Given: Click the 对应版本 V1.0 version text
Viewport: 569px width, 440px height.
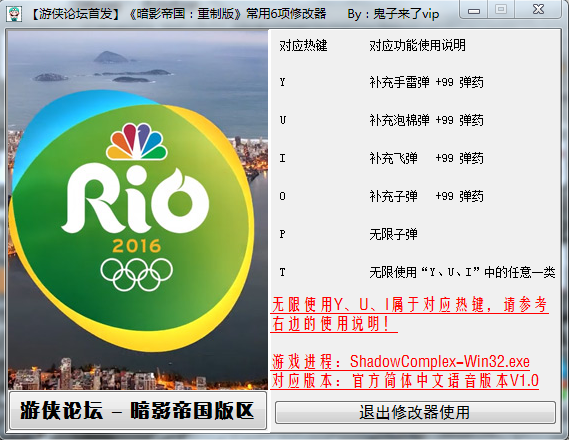Looking at the screenshot, I should (405, 380).
